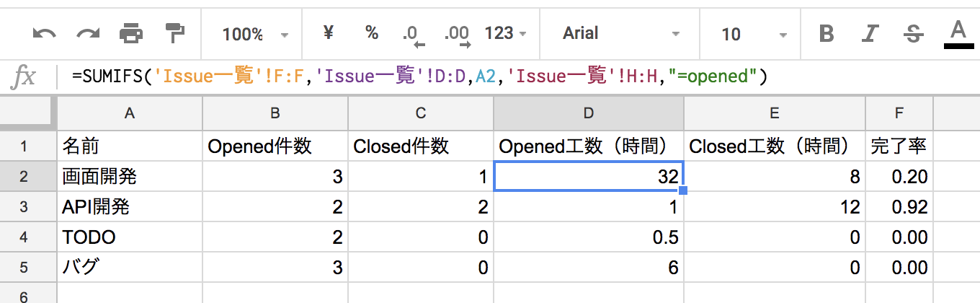Select the cell showing 0.5
The width and height of the screenshot is (980, 303).
[589, 237]
